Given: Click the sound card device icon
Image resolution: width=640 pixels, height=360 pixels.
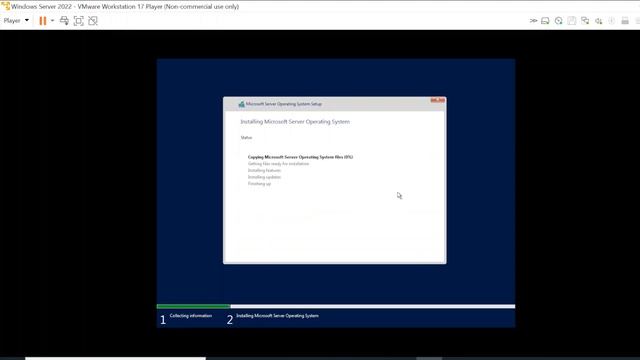Looking at the screenshot, I should coord(599,21).
